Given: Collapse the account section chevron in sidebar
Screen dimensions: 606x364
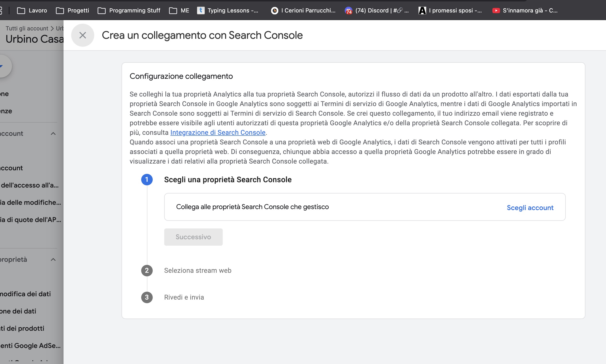Looking at the screenshot, I should click(x=53, y=134).
